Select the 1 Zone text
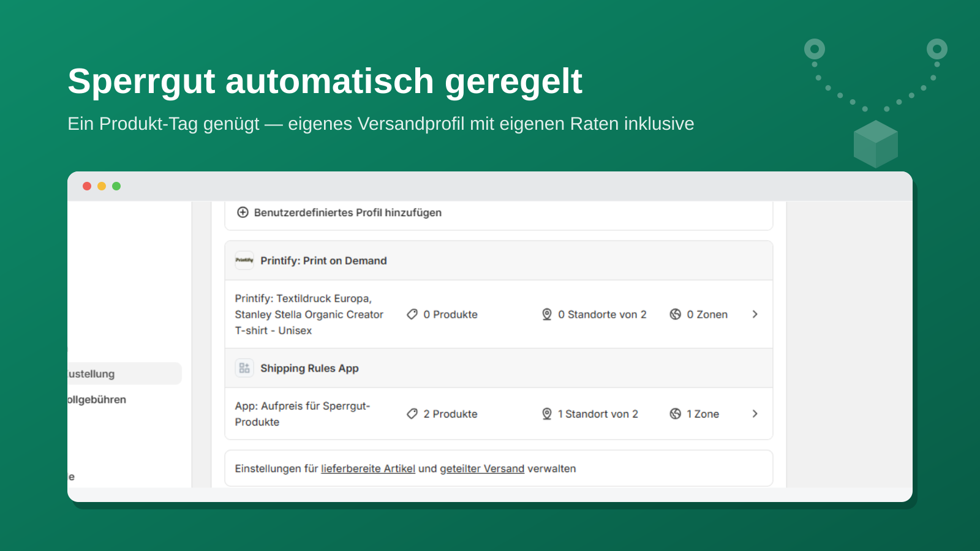The image size is (980, 551). tap(703, 414)
